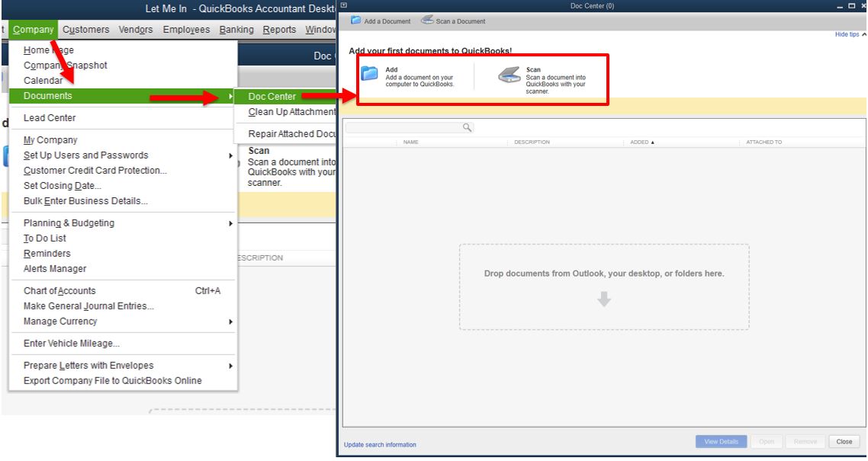Click Add a Document toolbar folder icon
Viewport: 868px width, 461px height.
coord(355,21)
